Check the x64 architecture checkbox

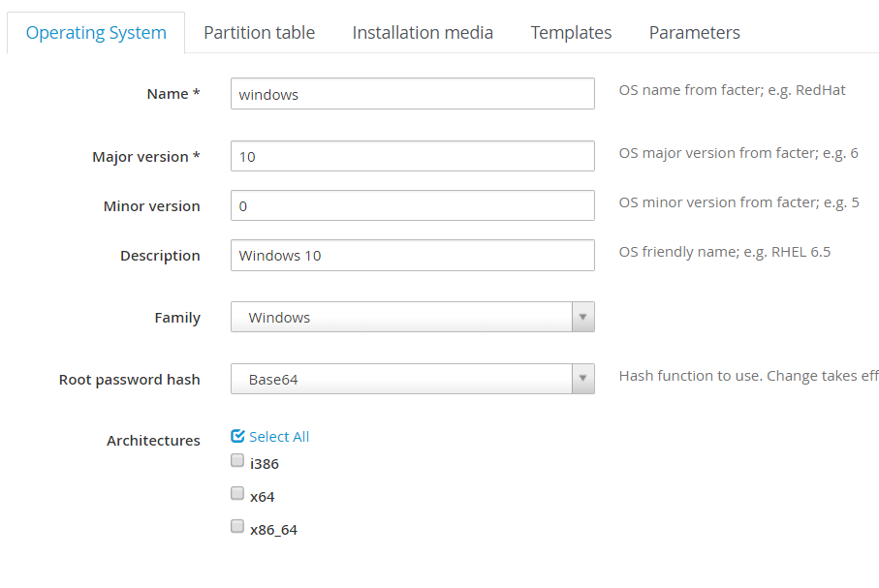point(237,493)
